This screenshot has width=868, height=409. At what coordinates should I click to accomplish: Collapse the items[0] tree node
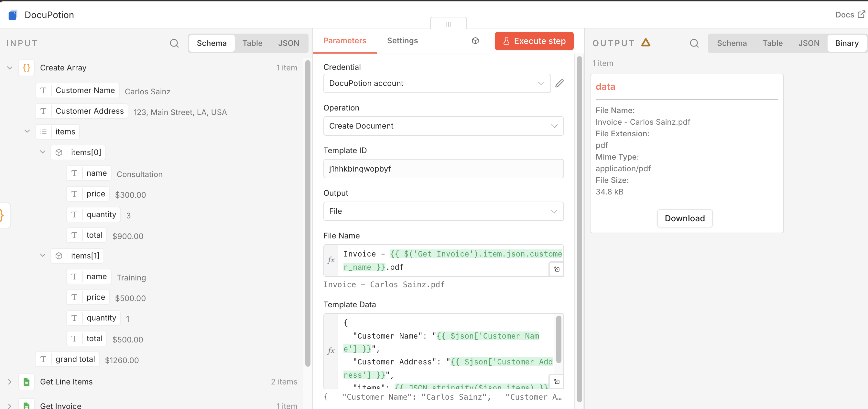click(43, 152)
